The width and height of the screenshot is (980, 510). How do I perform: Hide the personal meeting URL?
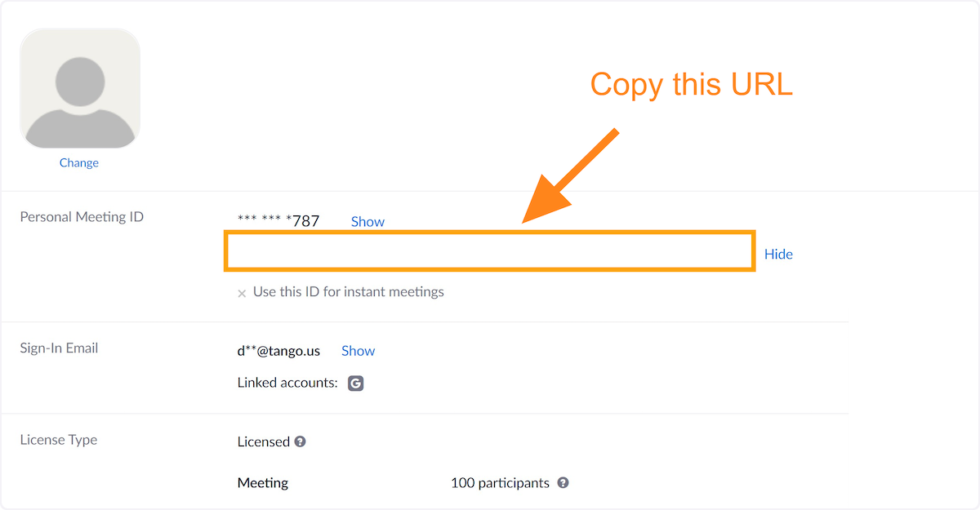click(x=778, y=254)
